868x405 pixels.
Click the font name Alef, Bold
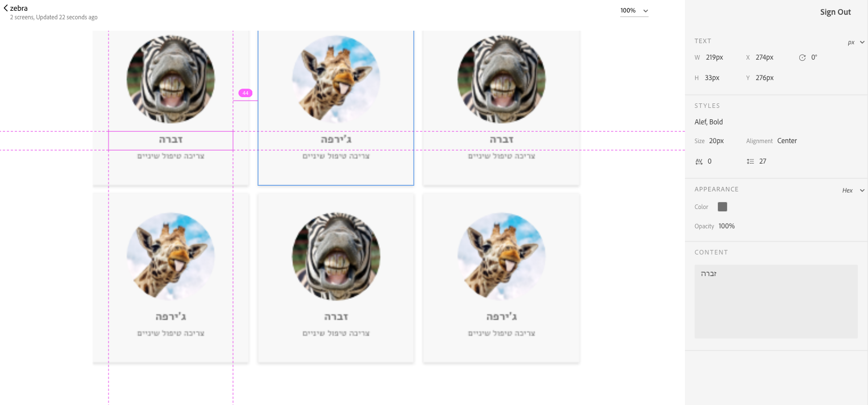pos(709,122)
